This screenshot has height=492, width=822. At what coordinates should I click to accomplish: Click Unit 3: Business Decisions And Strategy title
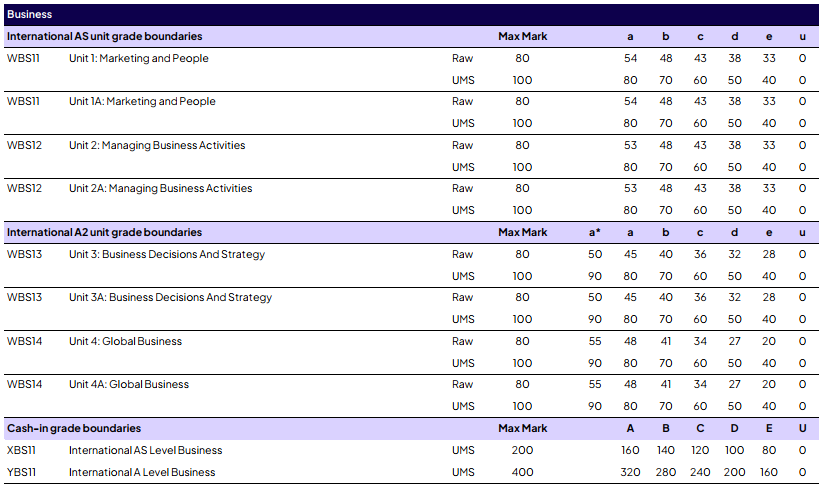point(167,254)
